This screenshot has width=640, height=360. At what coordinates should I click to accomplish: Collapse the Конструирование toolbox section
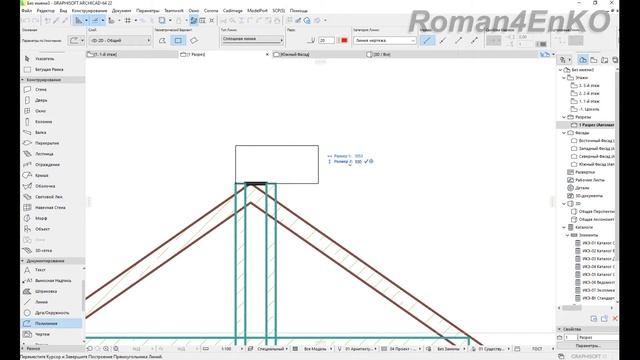tap(23, 80)
